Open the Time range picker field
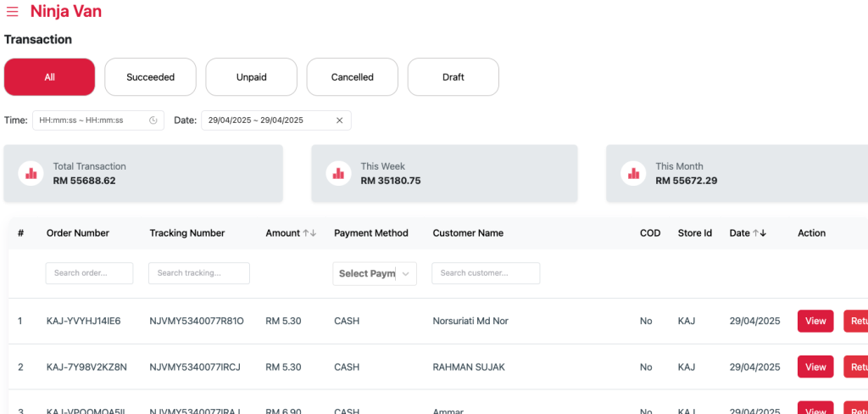Image resolution: width=868 pixels, height=414 pixels. (x=98, y=120)
